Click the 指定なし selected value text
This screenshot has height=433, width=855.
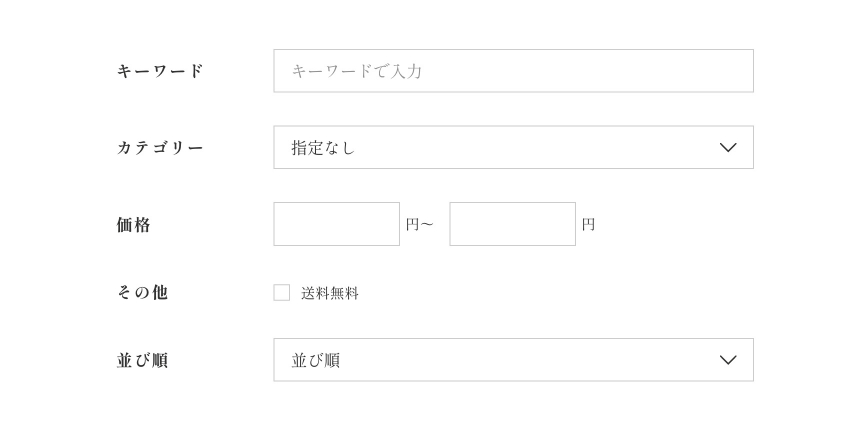tap(323, 148)
